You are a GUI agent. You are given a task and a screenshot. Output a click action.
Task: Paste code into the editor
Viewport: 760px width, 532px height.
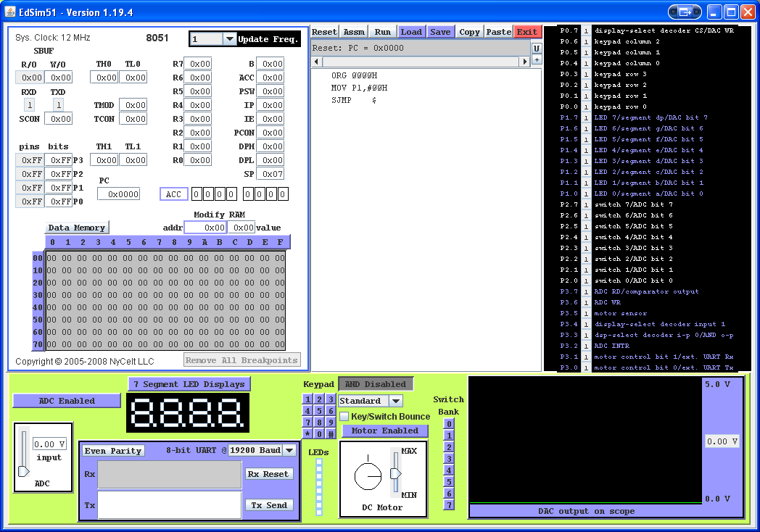click(498, 31)
